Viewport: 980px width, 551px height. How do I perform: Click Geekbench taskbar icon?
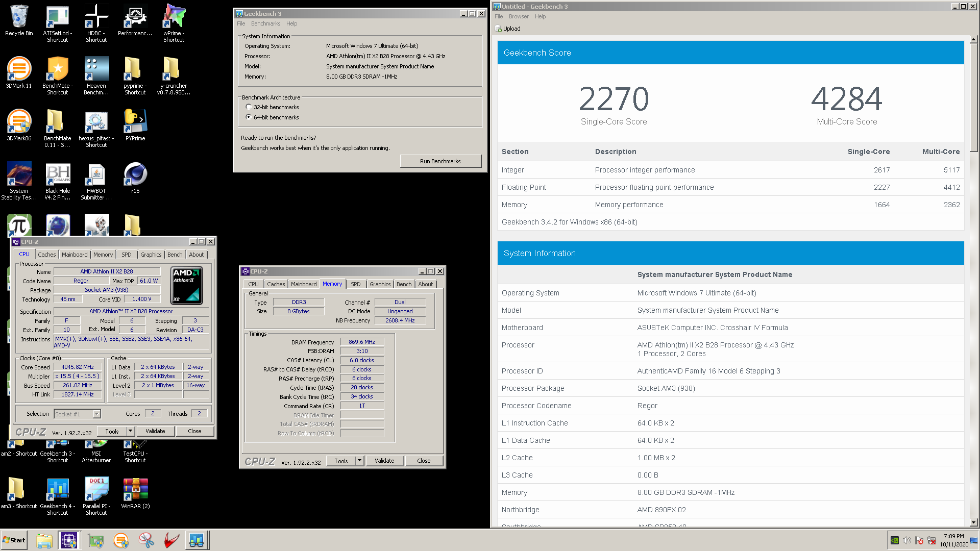point(197,540)
